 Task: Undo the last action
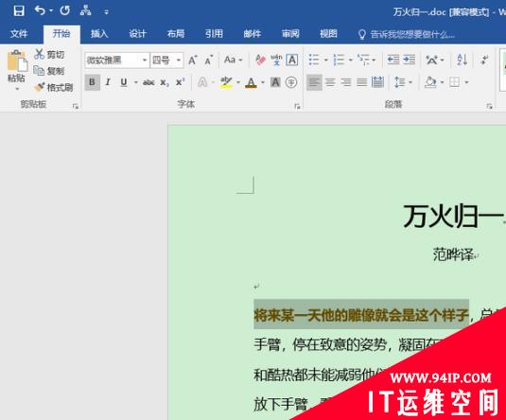point(40,10)
